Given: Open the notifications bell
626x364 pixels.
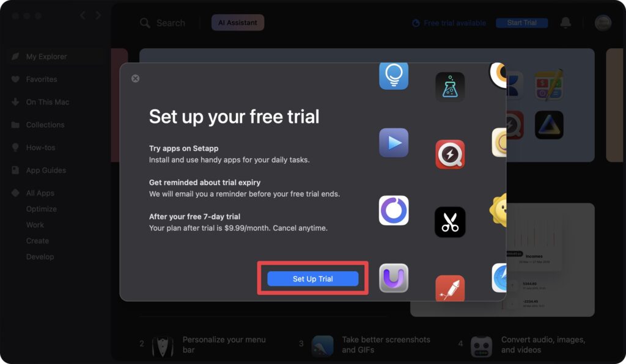Looking at the screenshot, I should coord(565,23).
